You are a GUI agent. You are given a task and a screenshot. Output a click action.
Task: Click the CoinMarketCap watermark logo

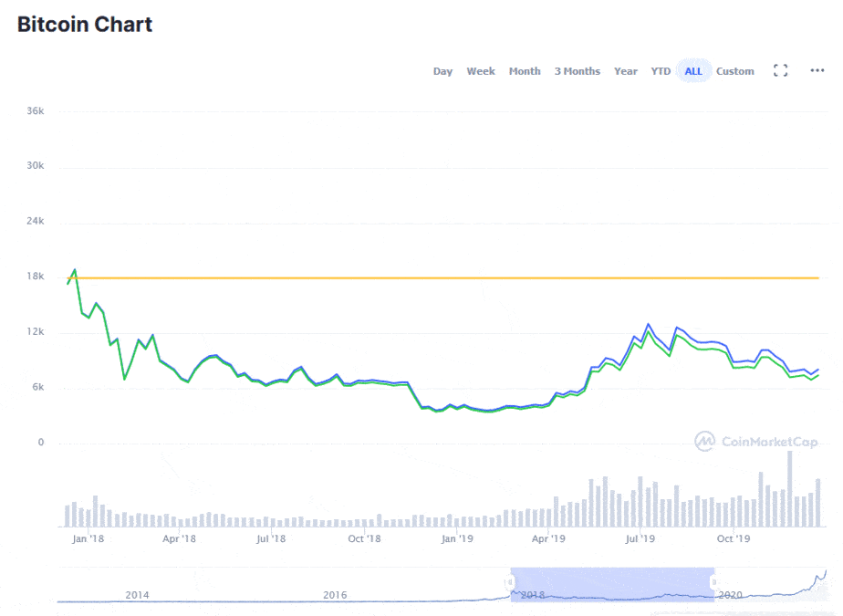coord(756,442)
